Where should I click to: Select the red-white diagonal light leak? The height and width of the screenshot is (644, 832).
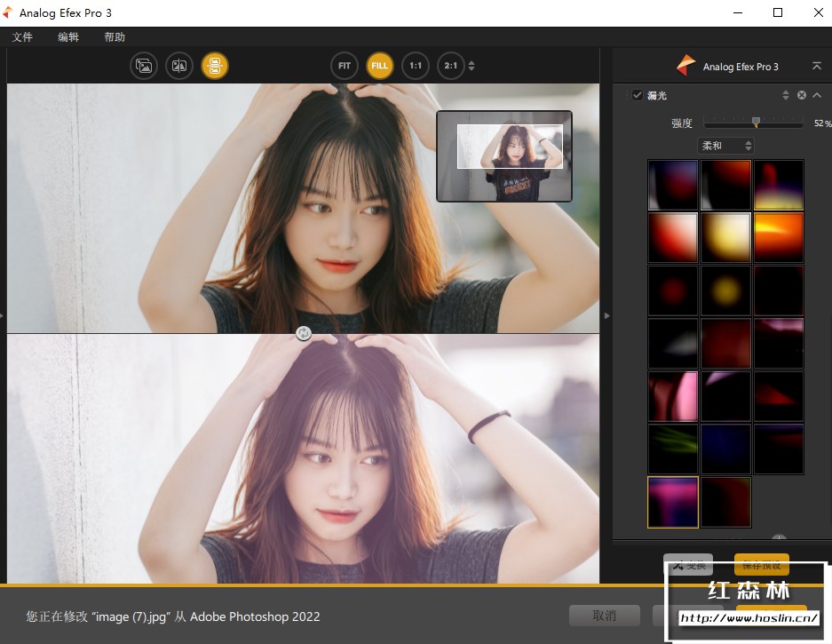(673, 238)
